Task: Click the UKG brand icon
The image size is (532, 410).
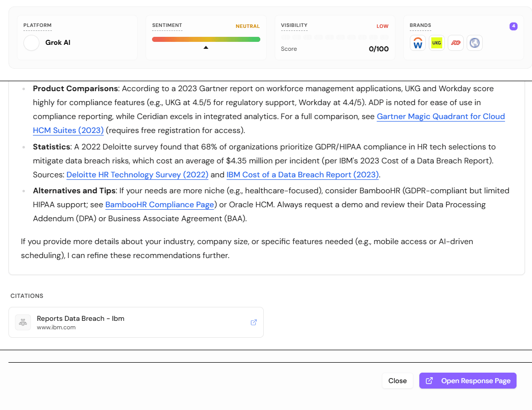Action: [x=437, y=43]
